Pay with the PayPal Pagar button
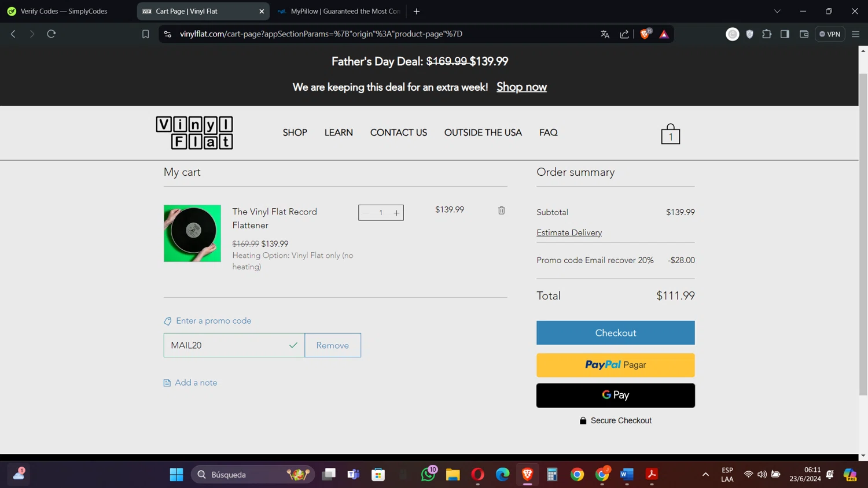The height and width of the screenshot is (488, 868). (616, 365)
